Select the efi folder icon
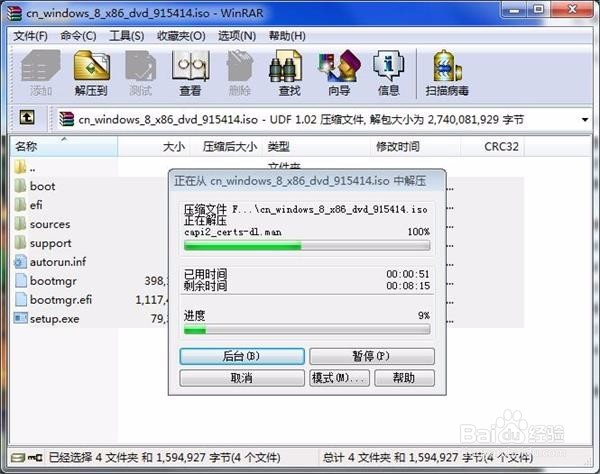This screenshot has width=600, height=474. pyautogui.click(x=20, y=205)
